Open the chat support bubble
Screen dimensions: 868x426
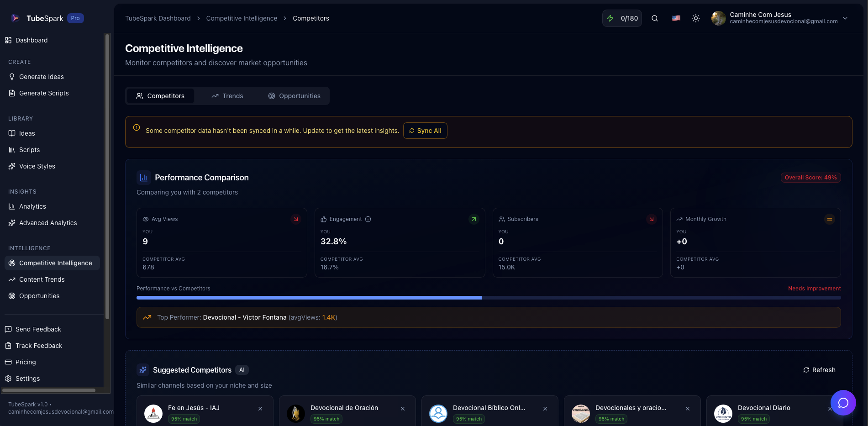(843, 403)
